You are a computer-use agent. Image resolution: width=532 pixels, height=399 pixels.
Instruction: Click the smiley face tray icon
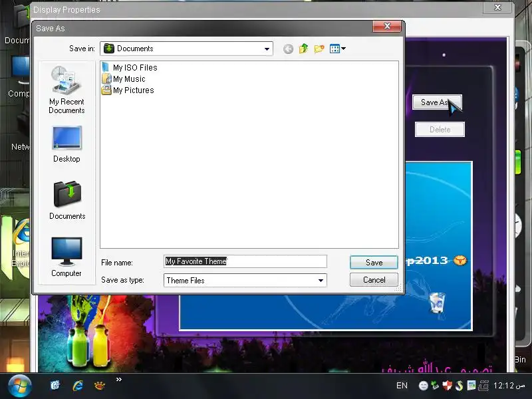point(423,386)
